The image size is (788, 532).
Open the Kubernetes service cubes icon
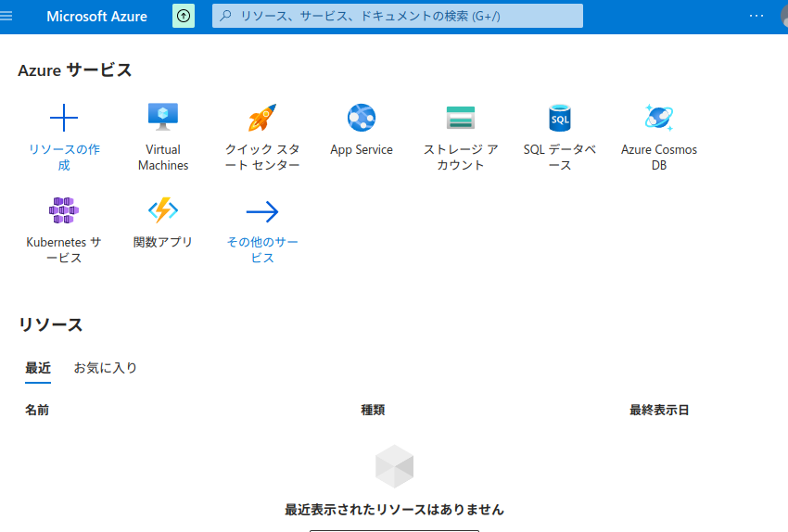(64, 210)
